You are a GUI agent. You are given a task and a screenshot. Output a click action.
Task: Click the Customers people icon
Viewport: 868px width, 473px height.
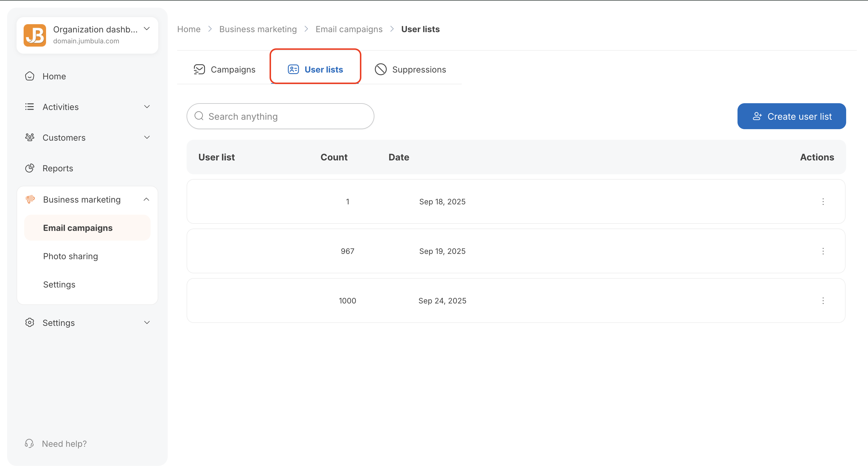pyautogui.click(x=30, y=137)
